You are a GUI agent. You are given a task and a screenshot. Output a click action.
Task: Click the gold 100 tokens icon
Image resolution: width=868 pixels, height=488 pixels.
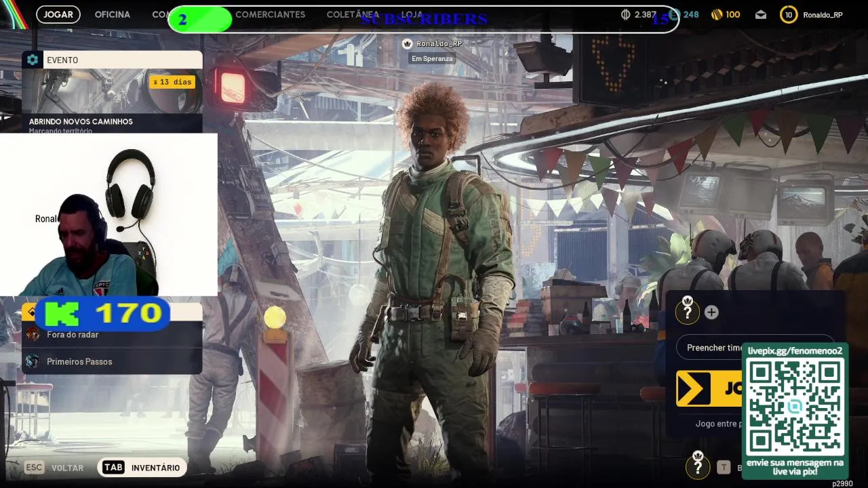click(717, 14)
